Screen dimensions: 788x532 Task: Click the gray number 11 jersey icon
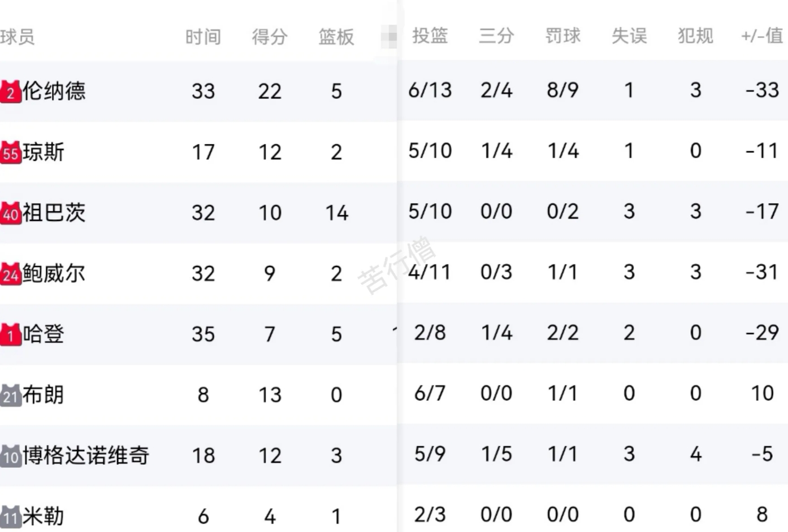pyautogui.click(x=10, y=517)
